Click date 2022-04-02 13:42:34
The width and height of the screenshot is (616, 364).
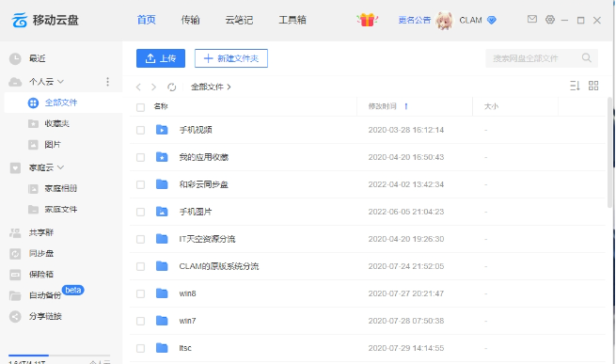click(406, 184)
